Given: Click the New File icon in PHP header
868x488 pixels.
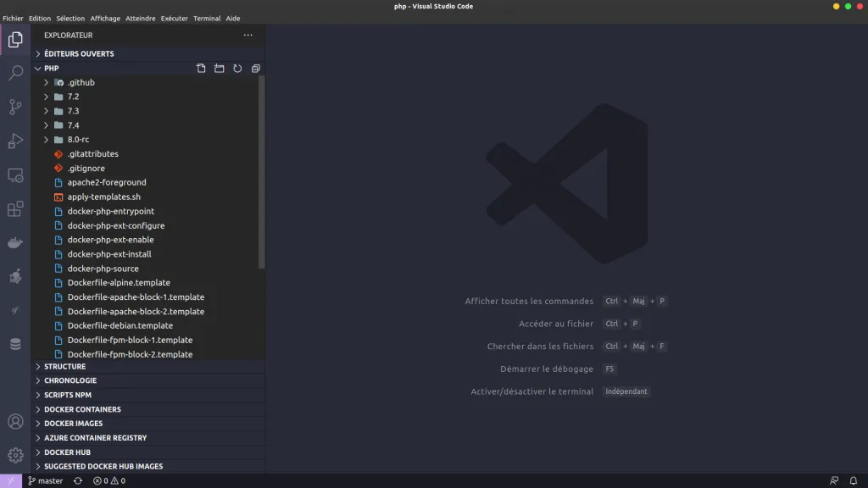Looking at the screenshot, I should tap(201, 69).
